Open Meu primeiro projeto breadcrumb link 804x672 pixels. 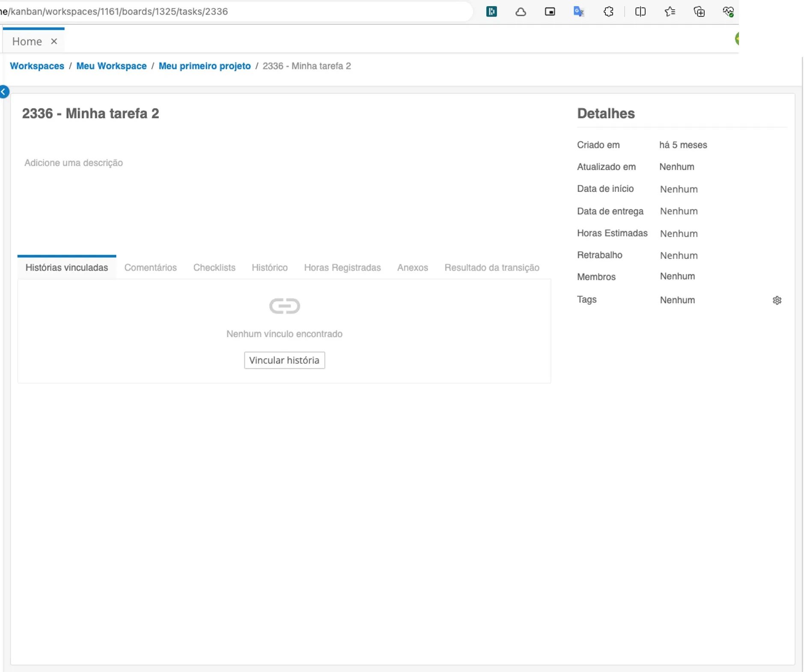pos(205,66)
